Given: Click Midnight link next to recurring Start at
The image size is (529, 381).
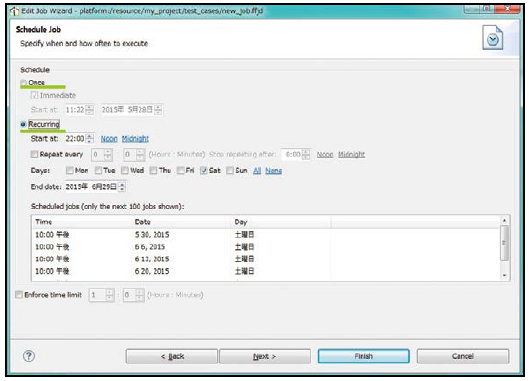Looking at the screenshot, I should [135, 139].
